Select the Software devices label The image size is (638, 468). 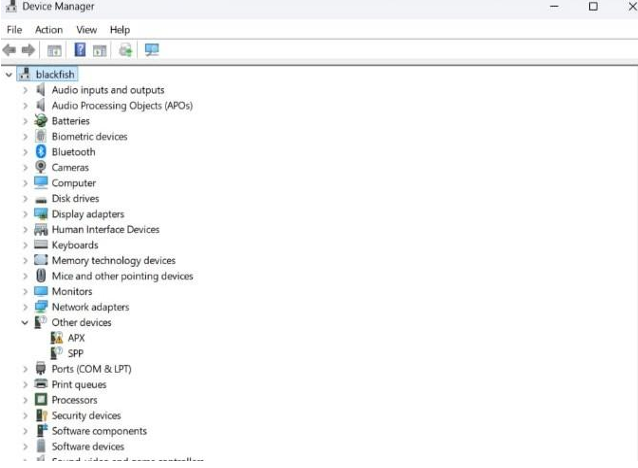88,446
